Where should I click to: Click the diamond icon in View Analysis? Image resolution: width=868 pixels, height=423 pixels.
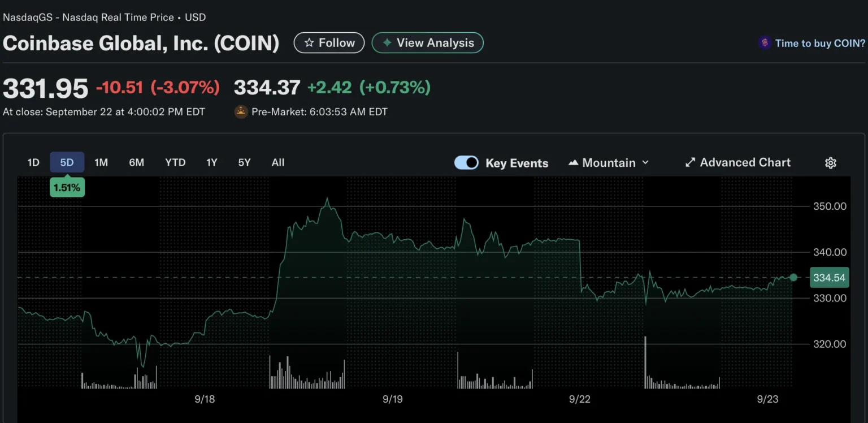coord(388,42)
